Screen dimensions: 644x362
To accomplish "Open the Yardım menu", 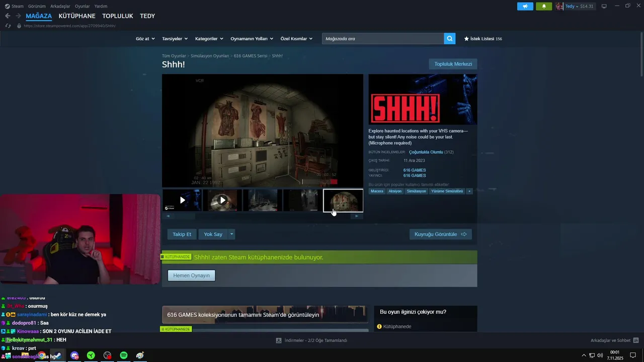I will pos(101,6).
